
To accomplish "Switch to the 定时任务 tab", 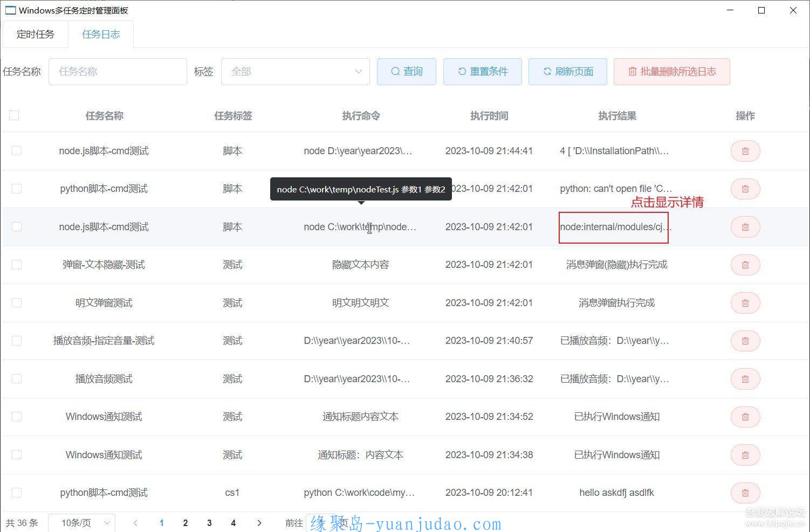I will (x=36, y=34).
